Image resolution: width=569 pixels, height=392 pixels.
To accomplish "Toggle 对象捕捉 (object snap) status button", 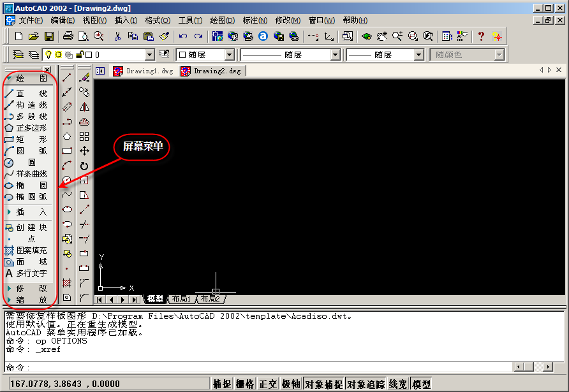I will pyautogui.click(x=323, y=384).
